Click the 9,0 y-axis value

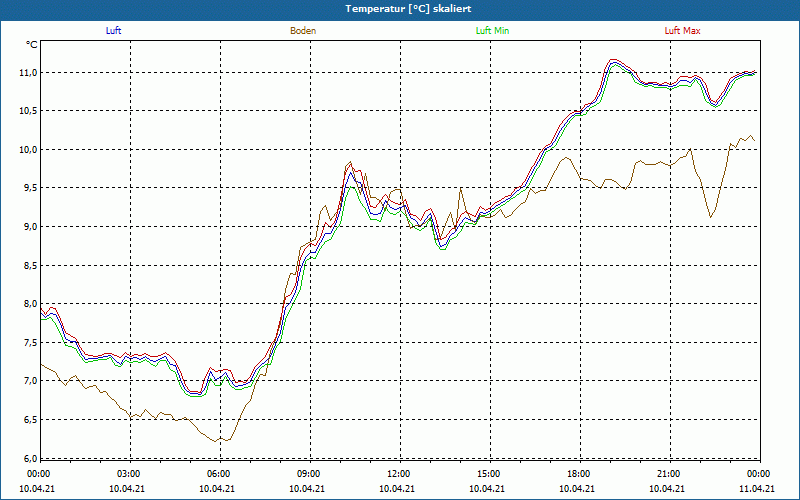(x=31, y=227)
